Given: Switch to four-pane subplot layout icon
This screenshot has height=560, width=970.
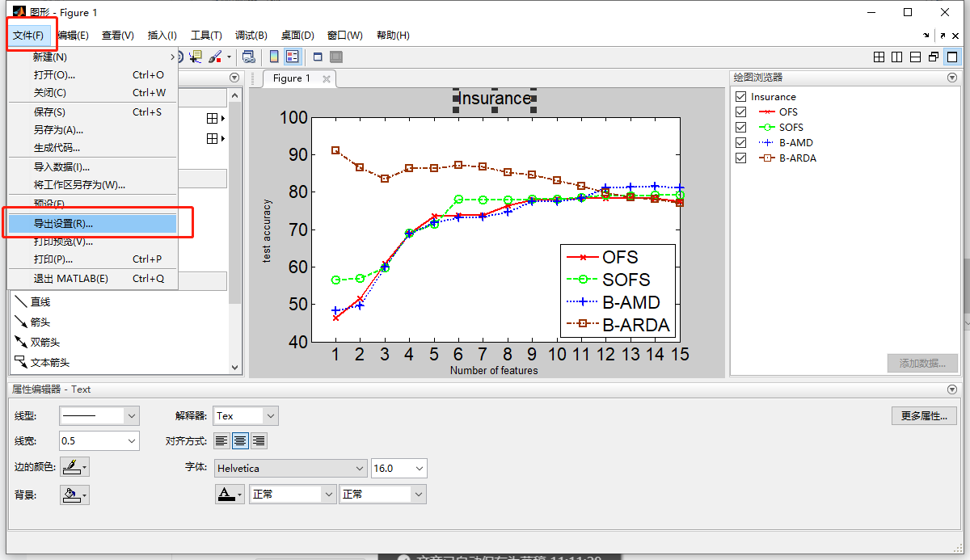Looking at the screenshot, I should (x=879, y=57).
